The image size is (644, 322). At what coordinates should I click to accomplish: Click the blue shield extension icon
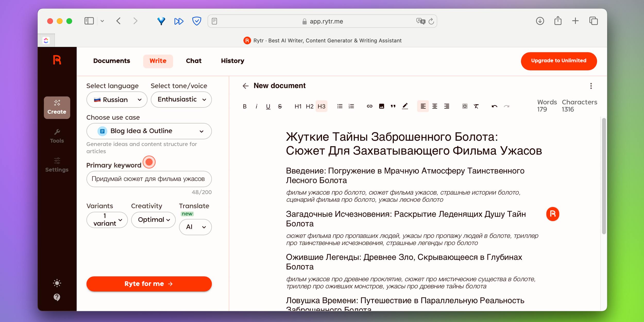point(197,21)
